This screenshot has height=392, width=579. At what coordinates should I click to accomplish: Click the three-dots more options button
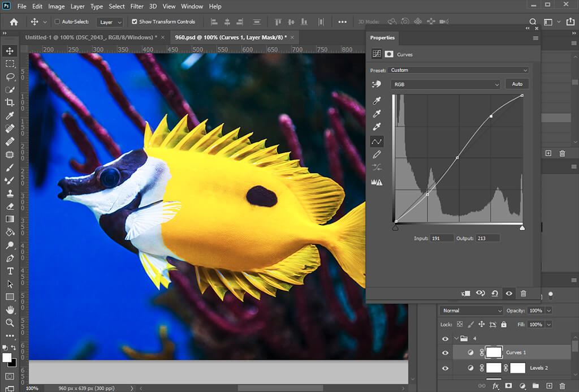342,22
